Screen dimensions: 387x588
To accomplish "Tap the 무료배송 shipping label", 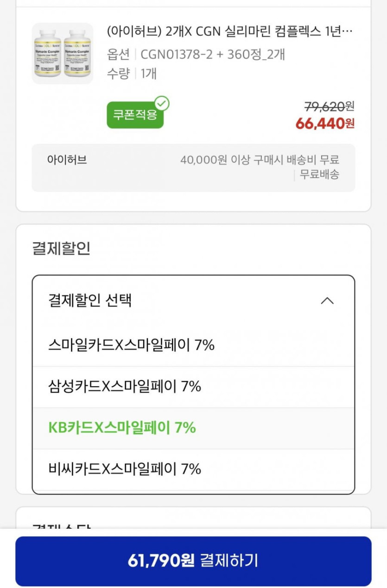I will [319, 175].
